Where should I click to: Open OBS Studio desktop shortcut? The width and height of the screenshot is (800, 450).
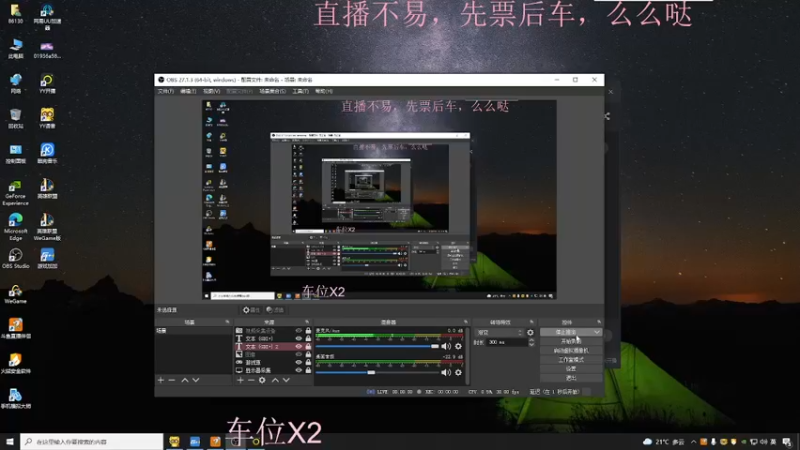(15, 258)
